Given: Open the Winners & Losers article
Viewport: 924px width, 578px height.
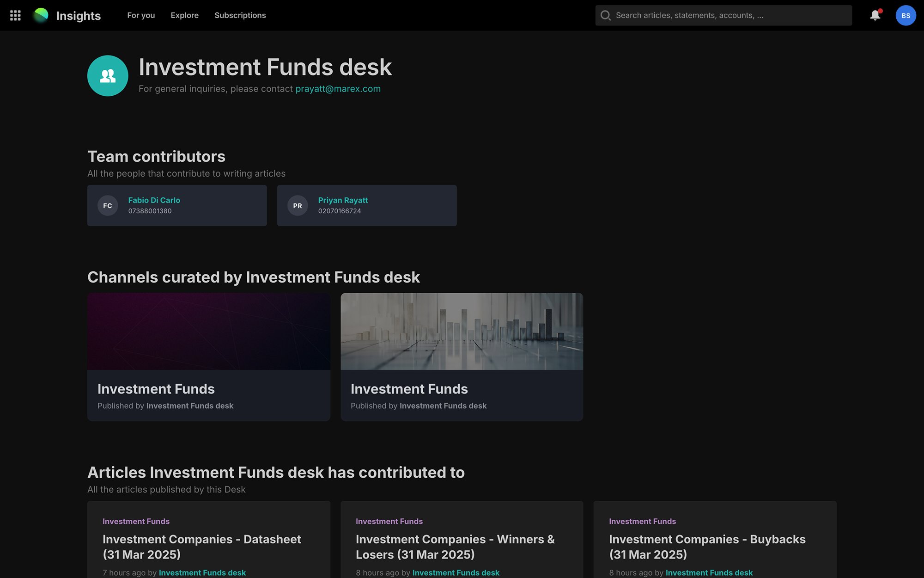Looking at the screenshot, I should 455,547.
